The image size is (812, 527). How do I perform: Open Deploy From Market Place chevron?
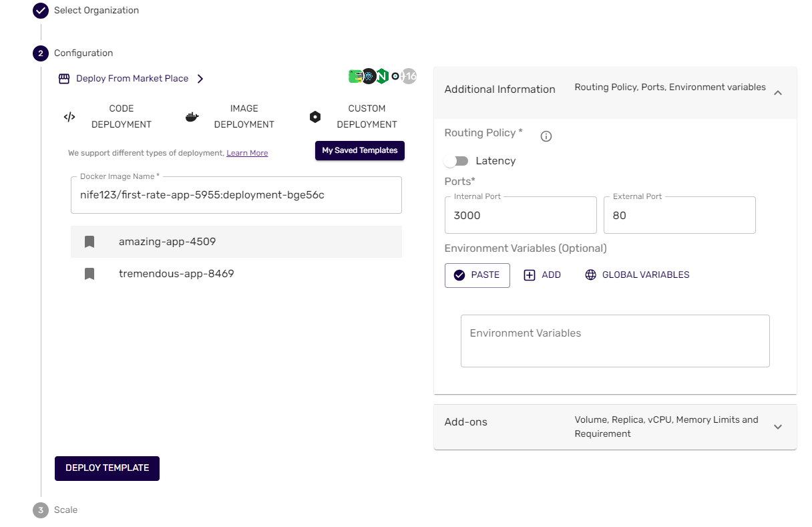(200, 79)
